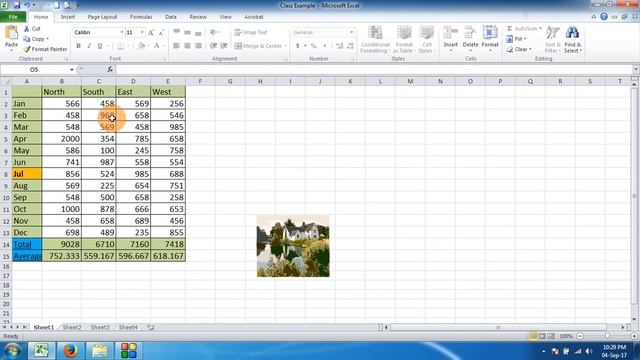Click the Middle Align icon
640x360 pixels.
[187, 32]
